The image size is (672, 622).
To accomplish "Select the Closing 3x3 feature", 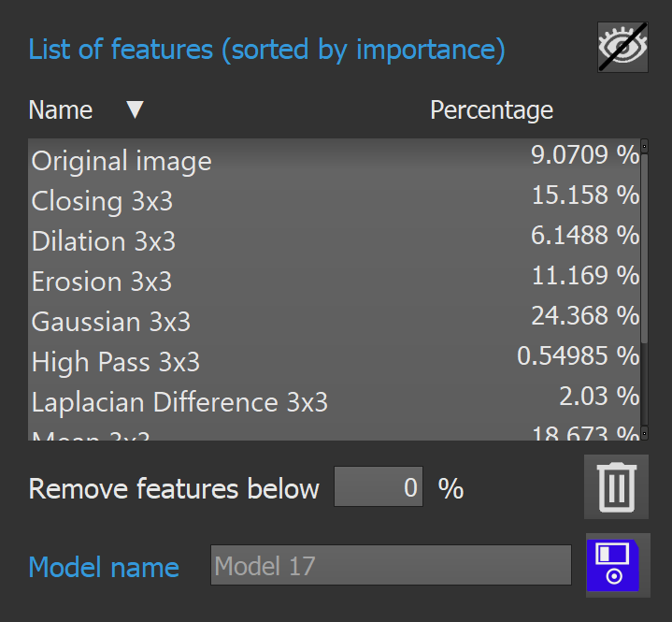I will (x=335, y=201).
